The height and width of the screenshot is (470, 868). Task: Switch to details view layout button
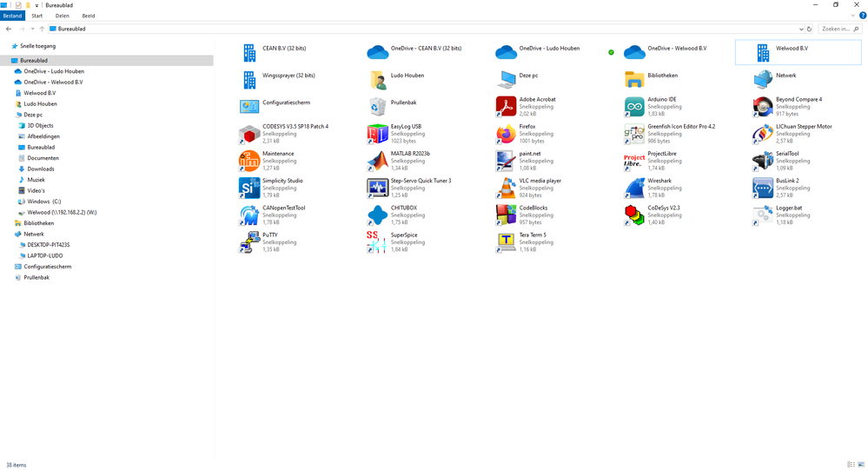(x=851, y=465)
